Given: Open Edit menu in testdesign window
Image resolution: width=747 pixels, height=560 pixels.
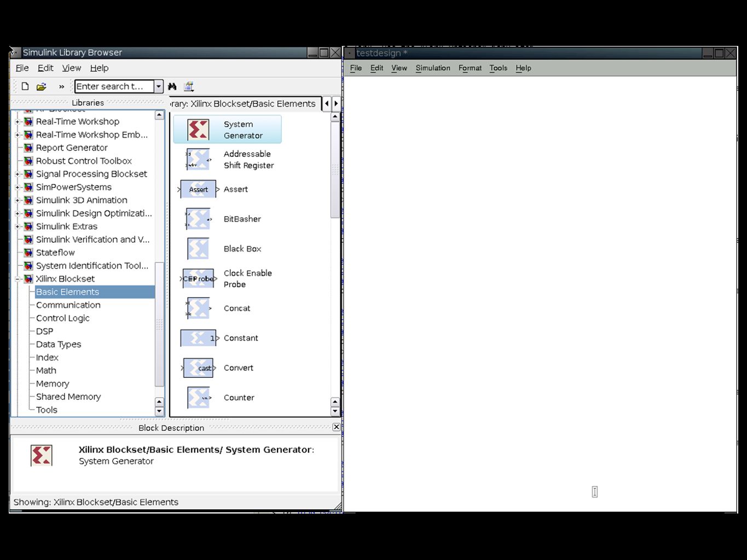Looking at the screenshot, I should pos(377,68).
